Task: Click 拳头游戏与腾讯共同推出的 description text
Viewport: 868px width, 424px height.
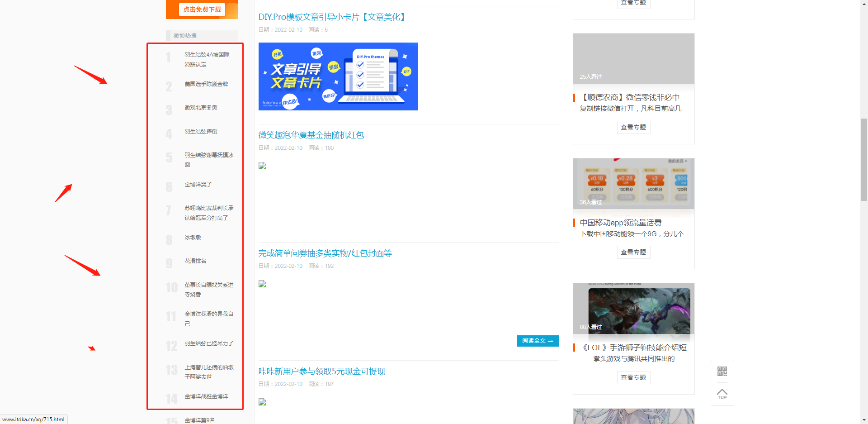Action: click(x=634, y=359)
